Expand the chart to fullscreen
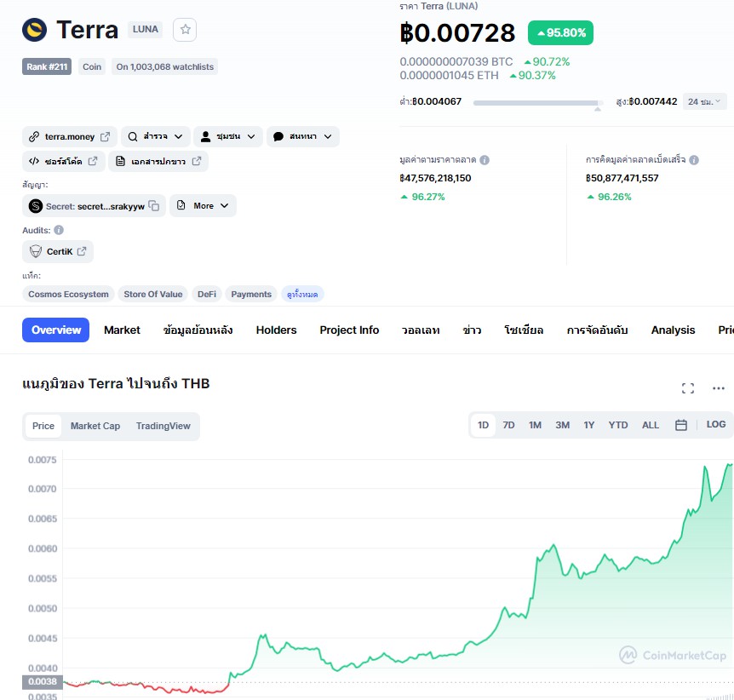The height and width of the screenshot is (700, 734). (x=688, y=388)
